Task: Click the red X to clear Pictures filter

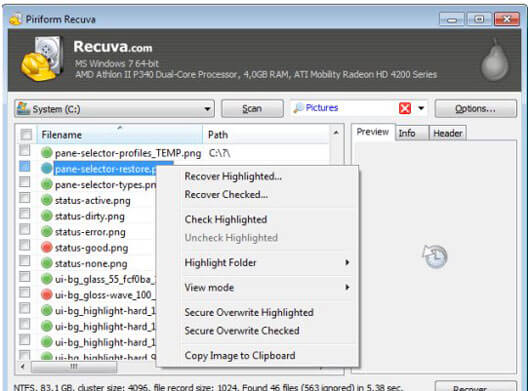Action: (x=405, y=108)
